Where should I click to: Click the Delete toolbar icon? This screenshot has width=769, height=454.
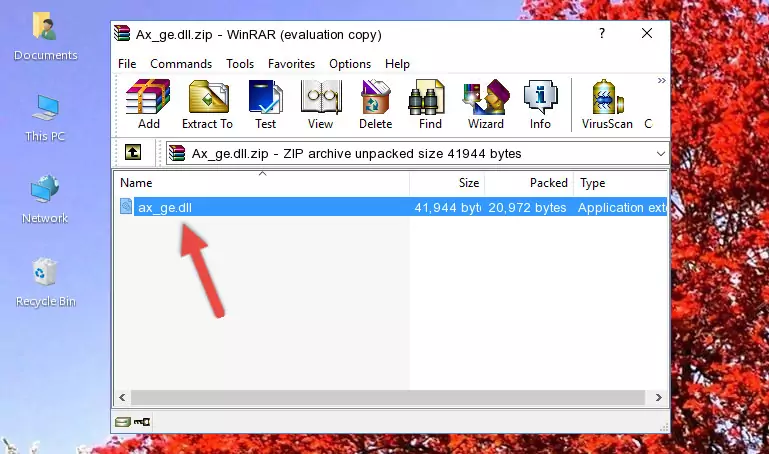click(x=376, y=104)
